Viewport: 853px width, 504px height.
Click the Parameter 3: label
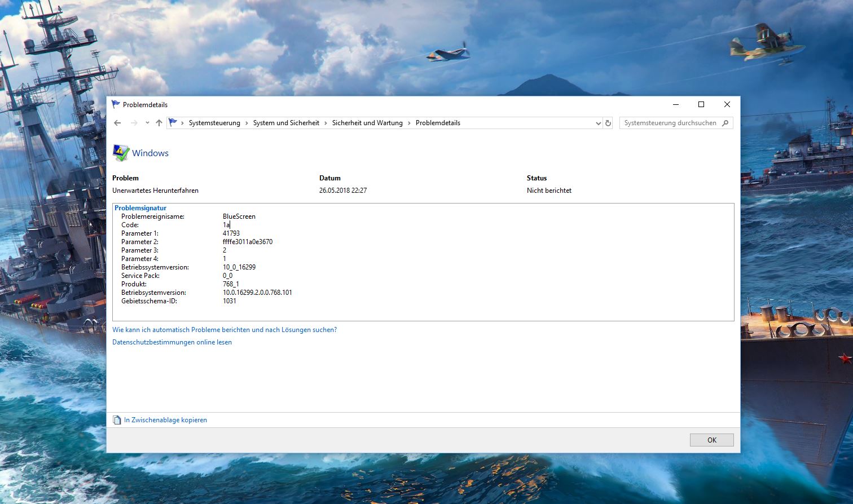coord(140,250)
